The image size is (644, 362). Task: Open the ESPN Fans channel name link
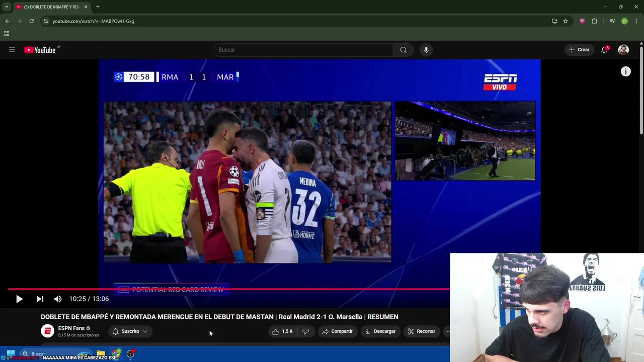coord(71,328)
